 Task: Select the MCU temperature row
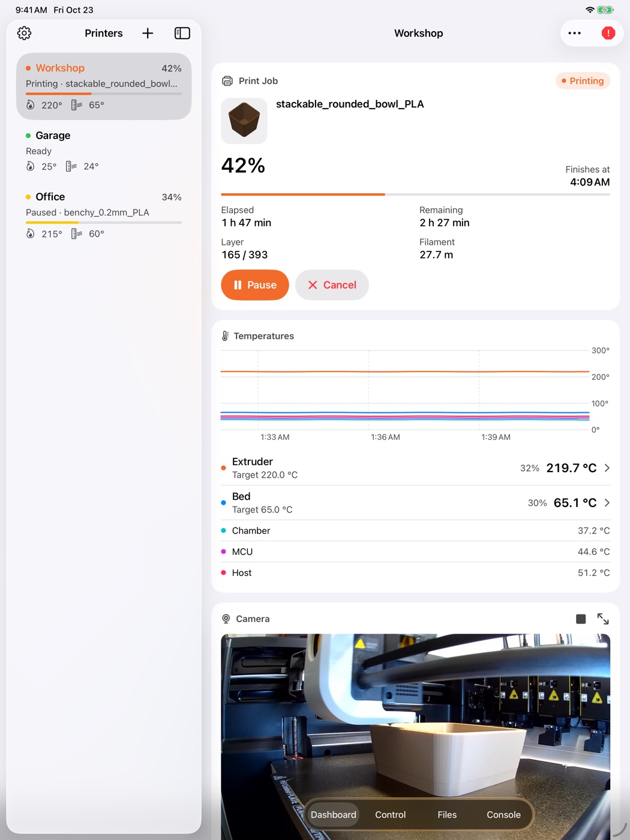click(415, 551)
